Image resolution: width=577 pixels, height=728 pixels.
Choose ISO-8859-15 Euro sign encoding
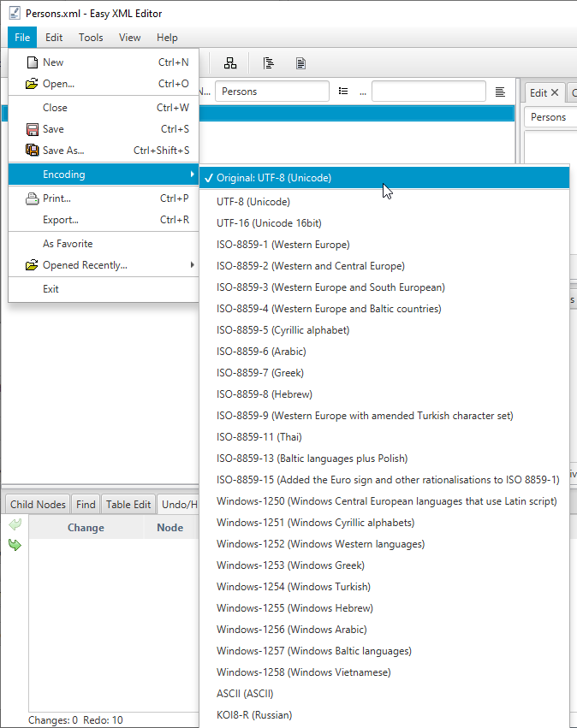[x=384, y=480]
